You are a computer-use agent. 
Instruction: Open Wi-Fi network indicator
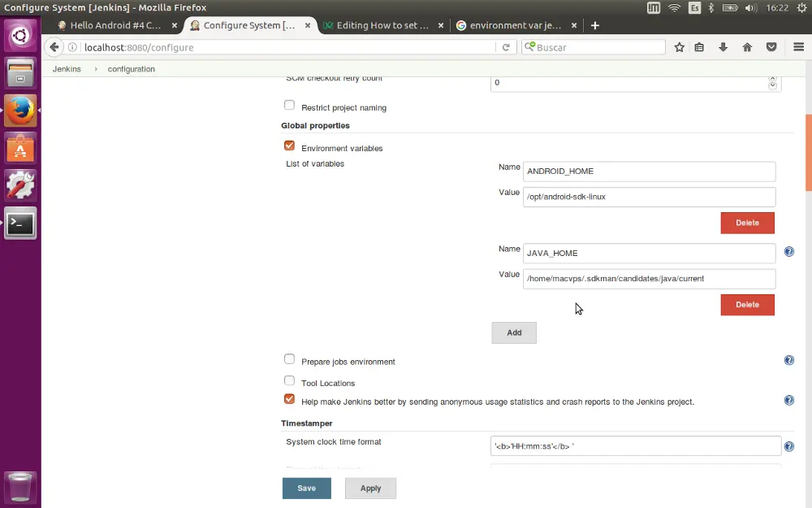[x=674, y=8]
